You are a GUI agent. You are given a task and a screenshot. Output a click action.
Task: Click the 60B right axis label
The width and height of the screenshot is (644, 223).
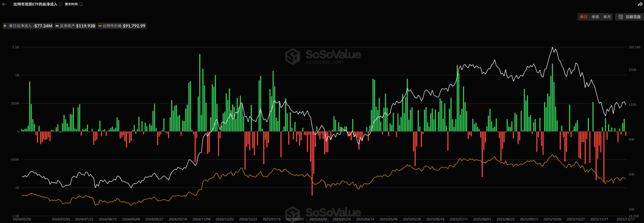[631, 175]
